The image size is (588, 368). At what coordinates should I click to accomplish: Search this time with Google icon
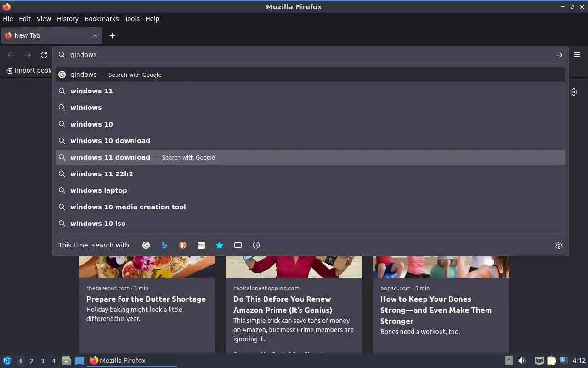(146, 245)
